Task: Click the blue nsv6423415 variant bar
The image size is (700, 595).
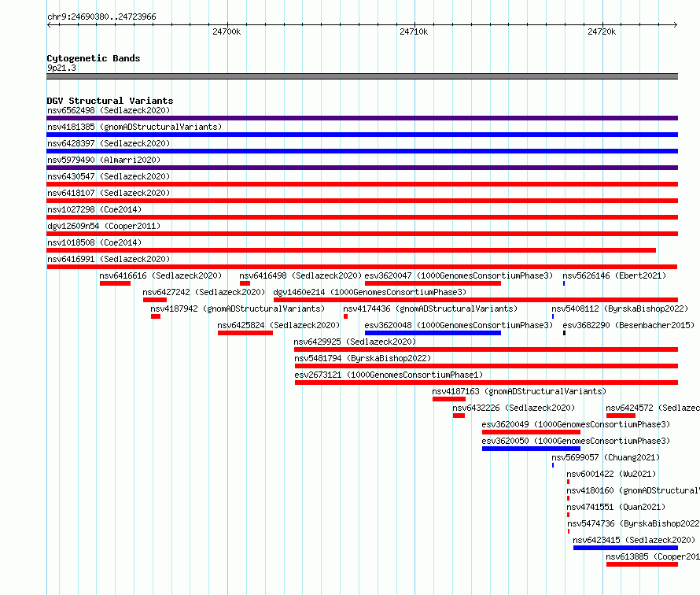Action: 625,548
